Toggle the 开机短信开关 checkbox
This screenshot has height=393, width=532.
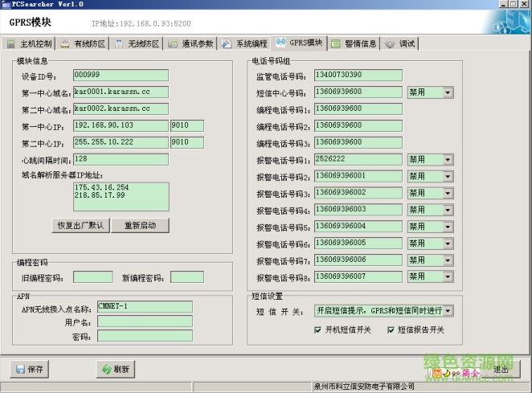[318, 330]
